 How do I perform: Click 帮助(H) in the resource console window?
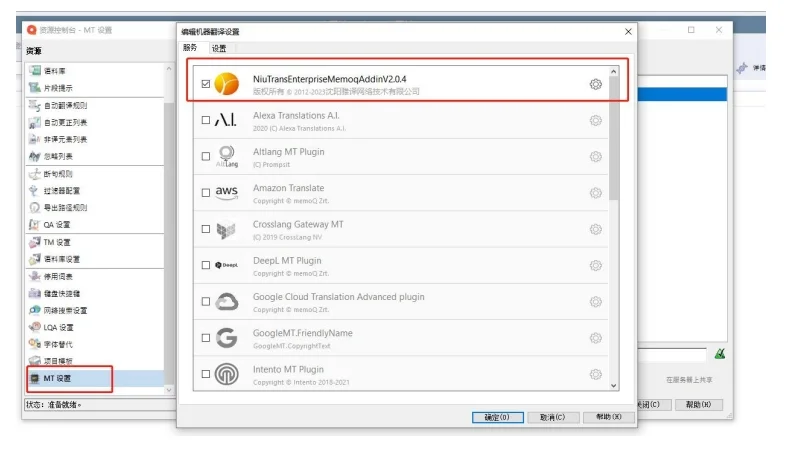click(698, 404)
